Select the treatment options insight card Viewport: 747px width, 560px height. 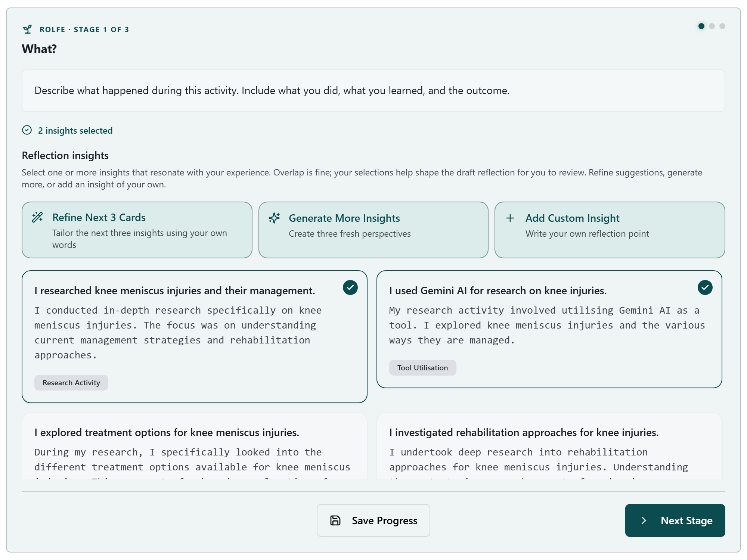[194, 446]
